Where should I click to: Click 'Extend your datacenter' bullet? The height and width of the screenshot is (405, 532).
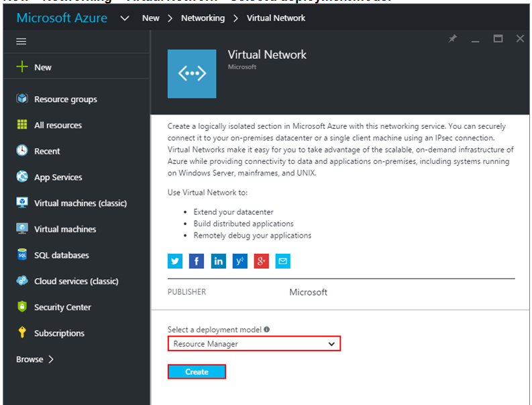tap(233, 212)
